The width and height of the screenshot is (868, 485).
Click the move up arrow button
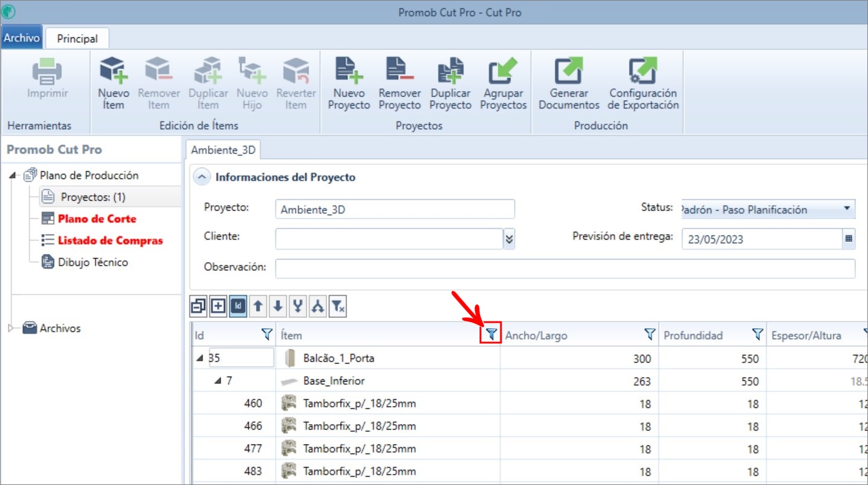click(258, 306)
